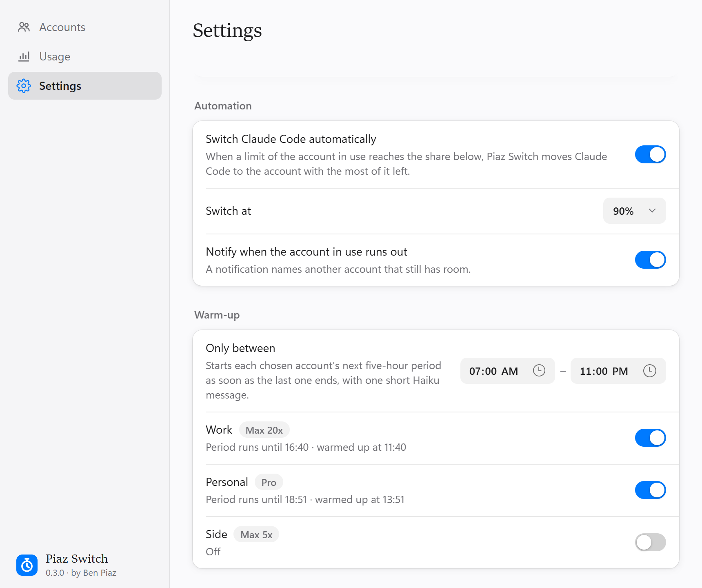Click the Pro plan badge
702x588 pixels.
coord(269,482)
